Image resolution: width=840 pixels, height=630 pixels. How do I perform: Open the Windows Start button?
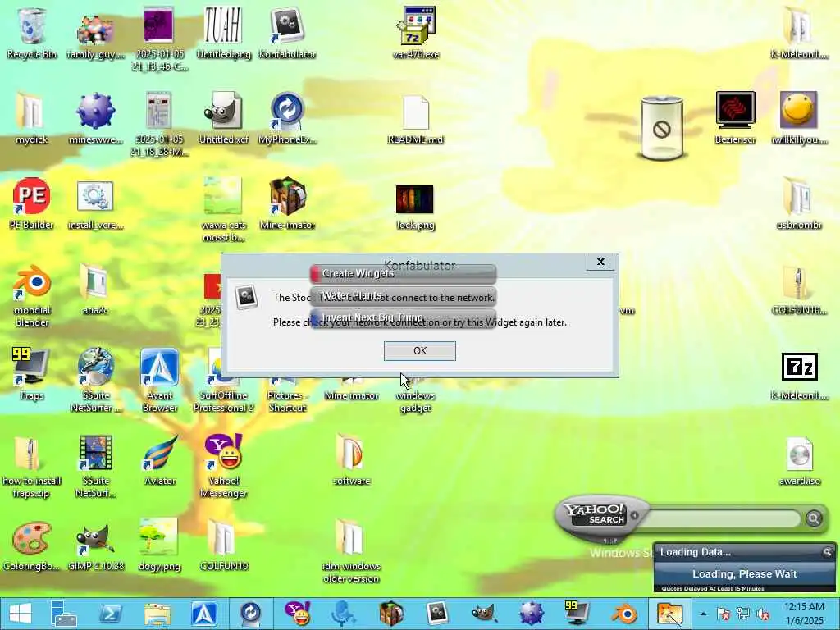pos(21,614)
